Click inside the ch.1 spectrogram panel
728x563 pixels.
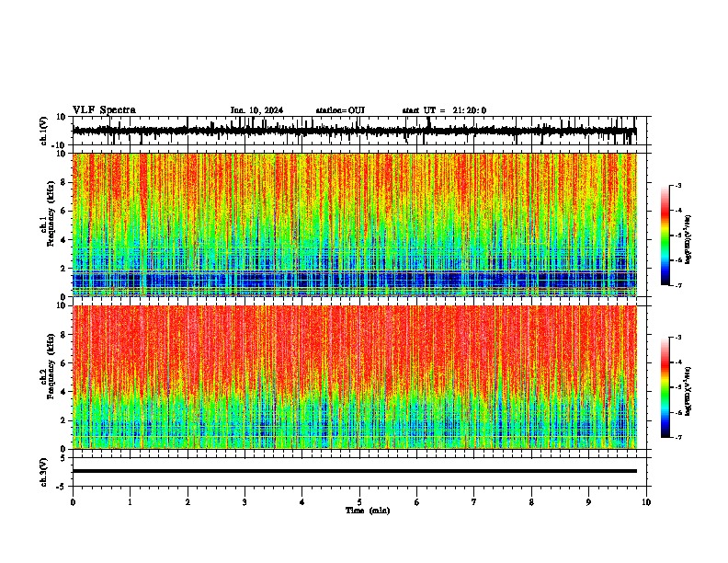pyautogui.click(x=355, y=224)
